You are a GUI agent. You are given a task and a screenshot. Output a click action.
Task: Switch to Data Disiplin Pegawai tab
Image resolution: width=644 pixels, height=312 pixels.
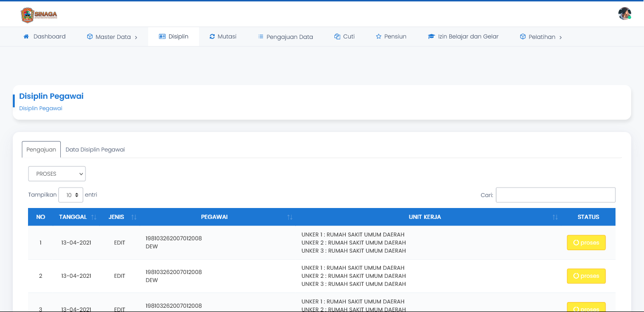point(95,150)
